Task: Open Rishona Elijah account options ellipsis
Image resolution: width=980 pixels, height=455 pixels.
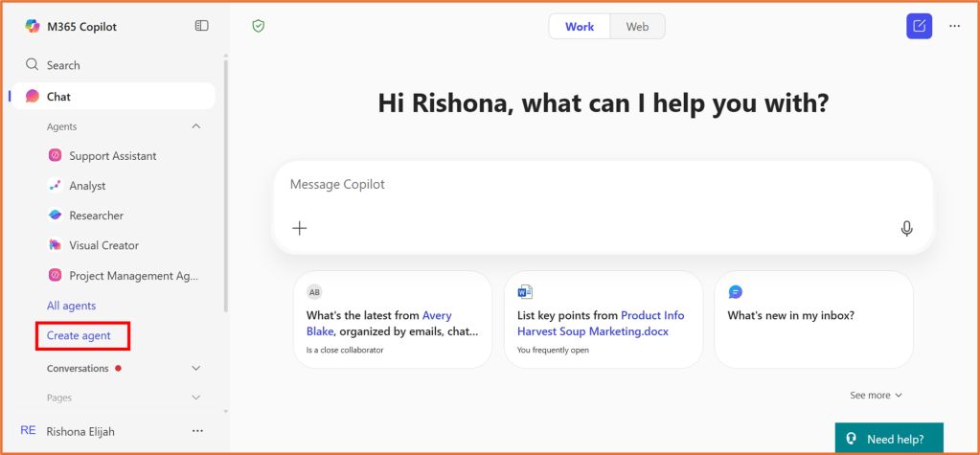Action: click(197, 431)
